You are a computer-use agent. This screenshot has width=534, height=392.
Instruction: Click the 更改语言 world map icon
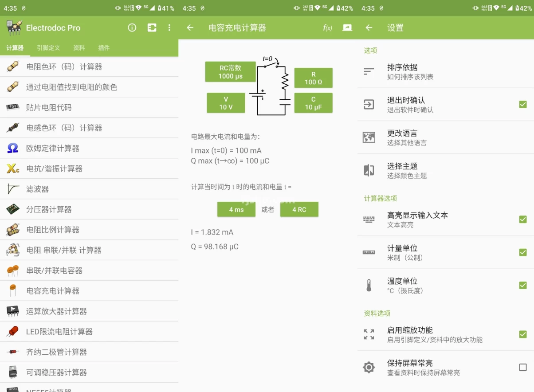tap(369, 137)
